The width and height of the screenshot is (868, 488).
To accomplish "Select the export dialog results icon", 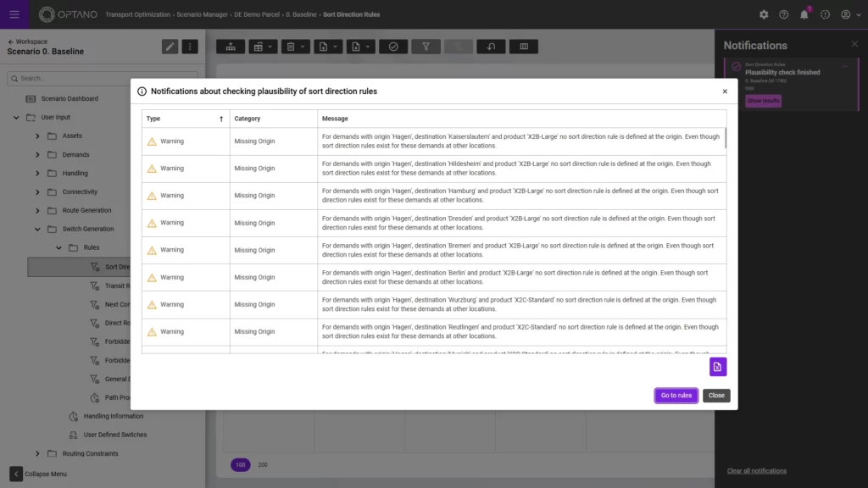I will (717, 366).
